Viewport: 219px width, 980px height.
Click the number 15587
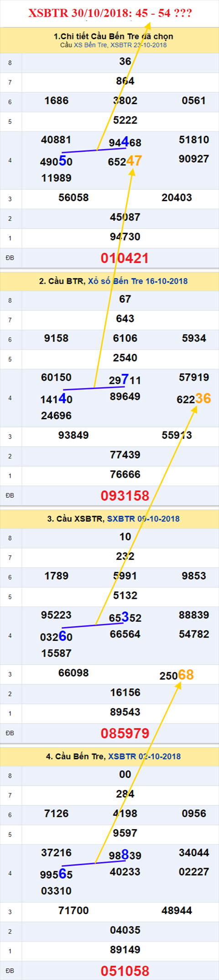[x=56, y=654]
